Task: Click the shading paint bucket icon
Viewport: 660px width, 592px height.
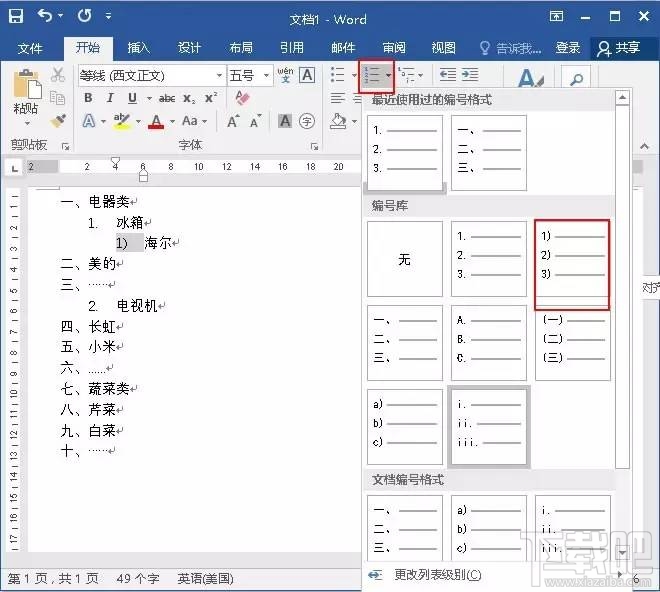Action: 338,121
